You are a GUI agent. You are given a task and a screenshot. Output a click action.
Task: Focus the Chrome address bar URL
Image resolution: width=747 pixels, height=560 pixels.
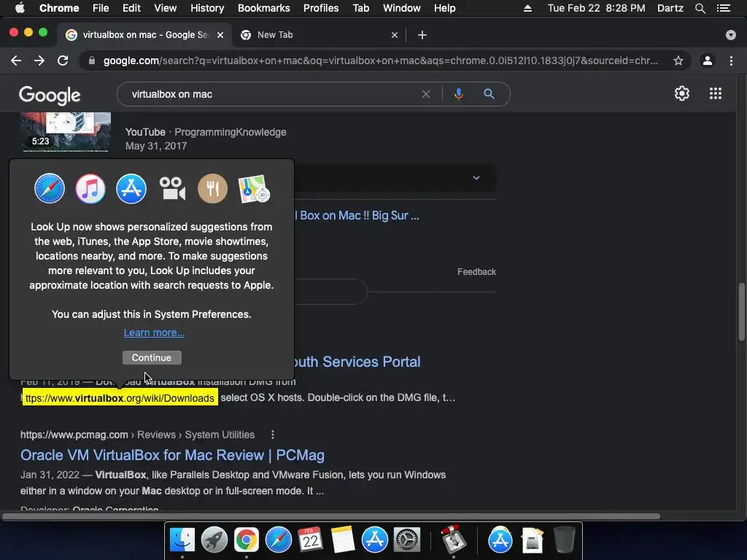coord(380,61)
